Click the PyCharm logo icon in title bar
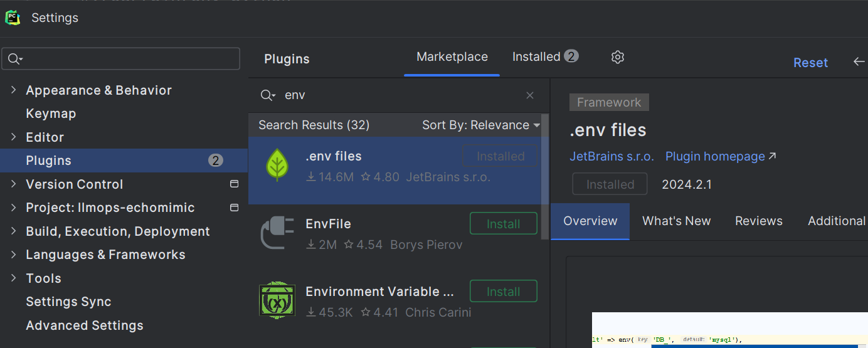This screenshot has height=348, width=868. click(x=13, y=18)
